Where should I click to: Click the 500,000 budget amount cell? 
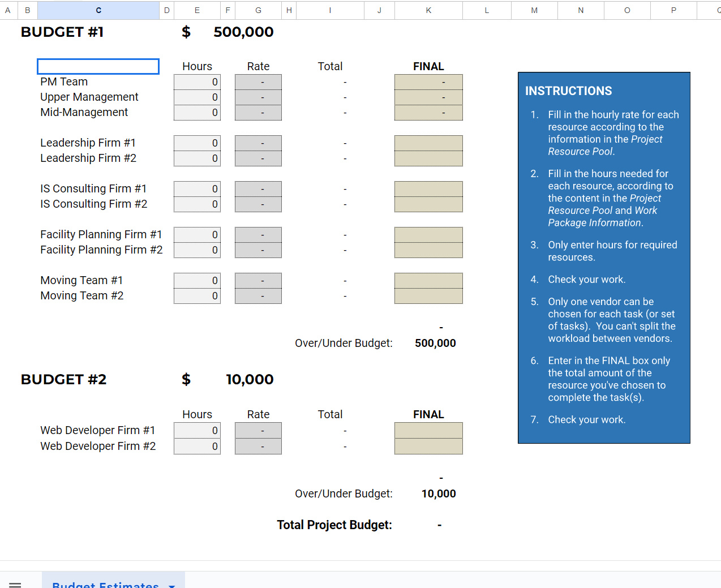(243, 32)
